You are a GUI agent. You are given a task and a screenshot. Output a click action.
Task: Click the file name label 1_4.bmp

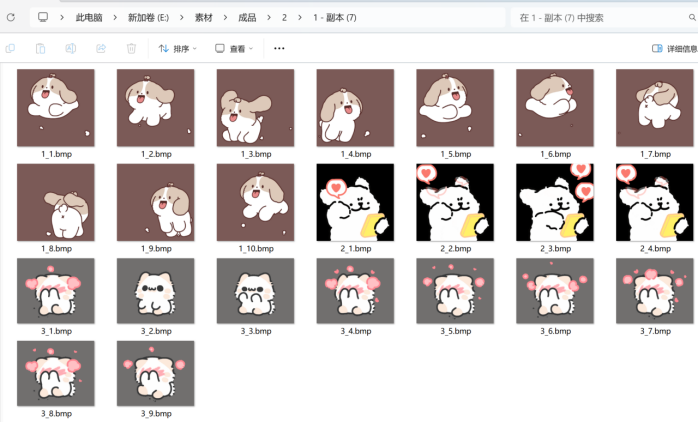pos(356,154)
